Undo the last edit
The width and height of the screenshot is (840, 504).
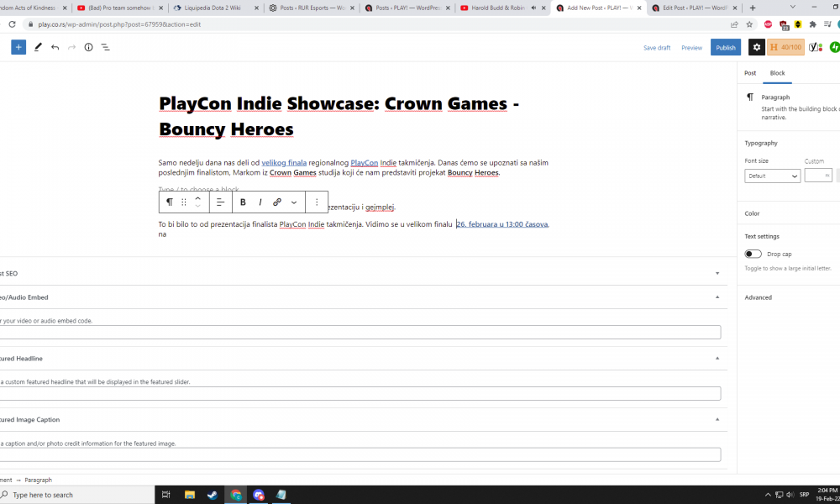(x=55, y=47)
